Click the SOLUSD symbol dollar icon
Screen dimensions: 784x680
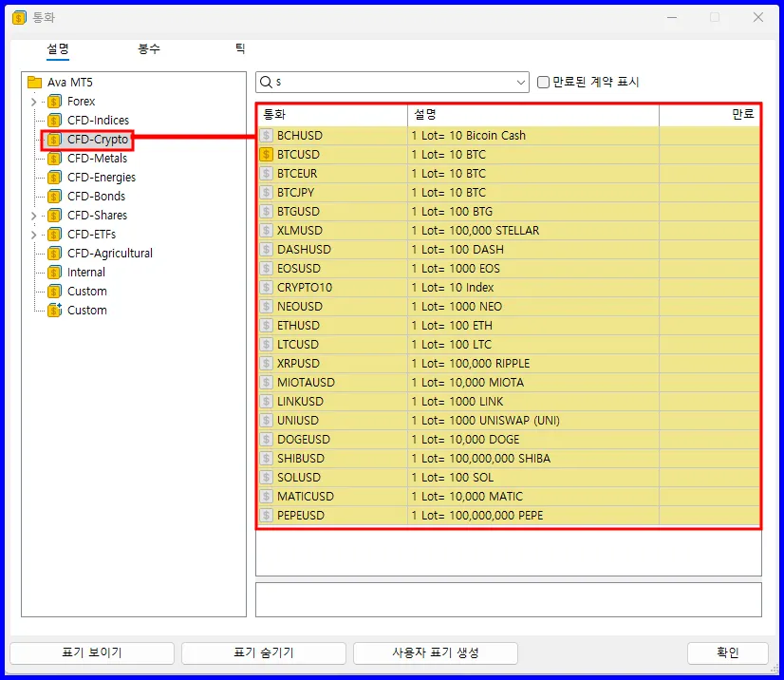click(x=266, y=478)
